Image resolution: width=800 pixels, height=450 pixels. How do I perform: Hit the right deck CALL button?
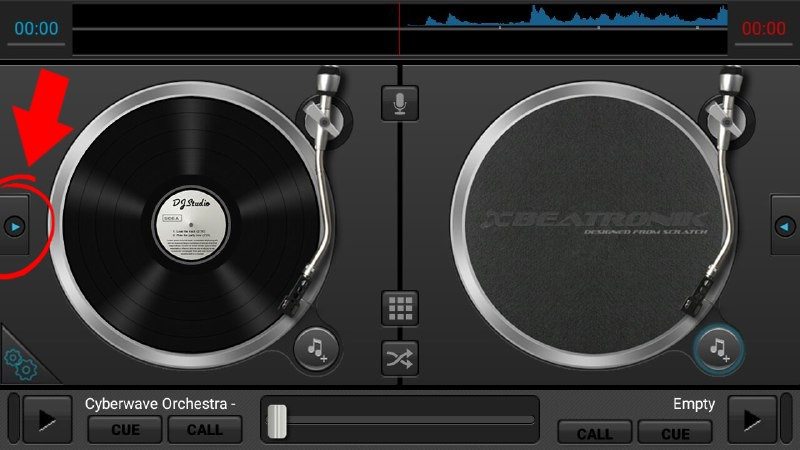(595, 433)
